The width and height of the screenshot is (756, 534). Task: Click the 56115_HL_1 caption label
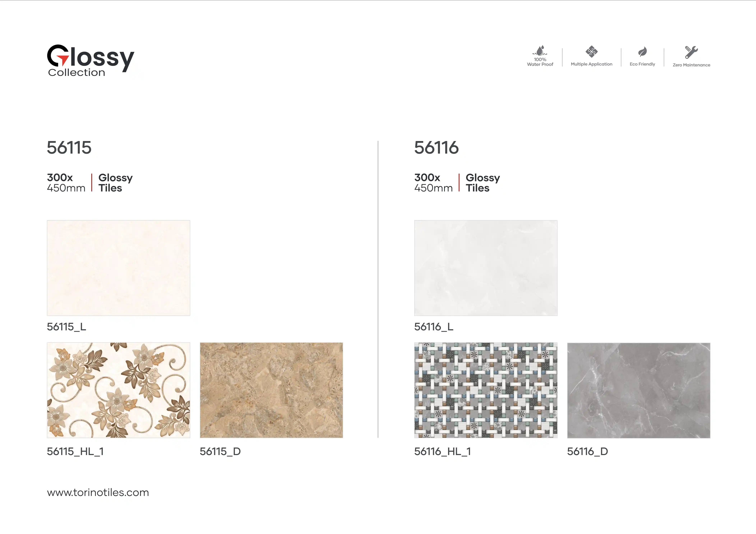click(75, 451)
